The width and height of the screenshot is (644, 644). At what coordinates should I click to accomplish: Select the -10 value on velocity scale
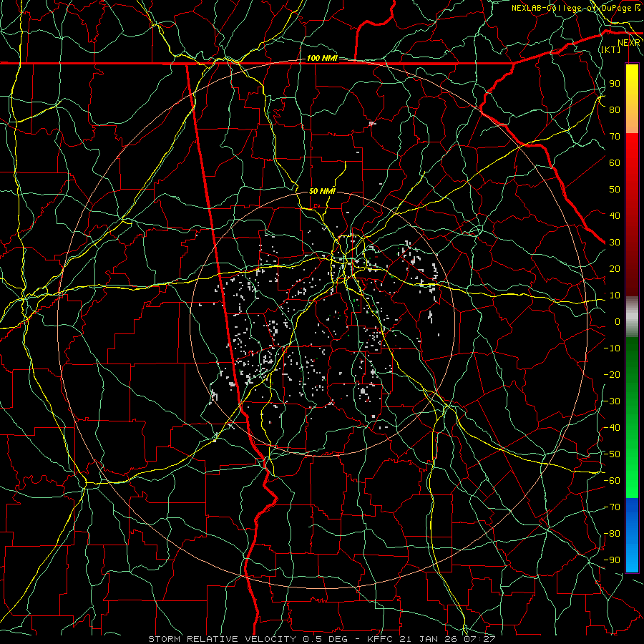tap(612, 348)
